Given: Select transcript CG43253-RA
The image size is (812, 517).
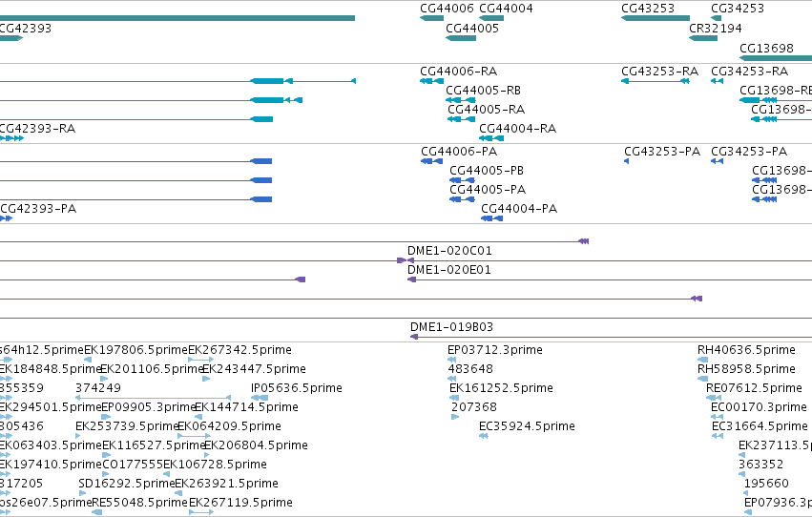Looking at the screenshot, I should pyautogui.click(x=656, y=81).
